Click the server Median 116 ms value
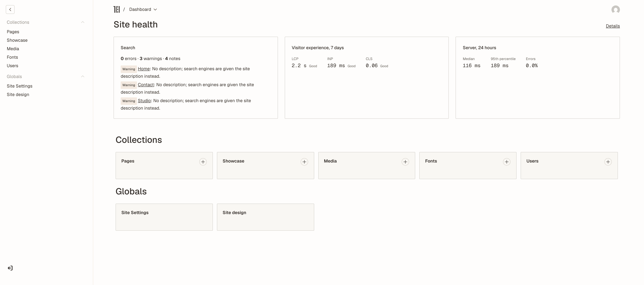Screen dimensions: 644x285 (x=471, y=65)
